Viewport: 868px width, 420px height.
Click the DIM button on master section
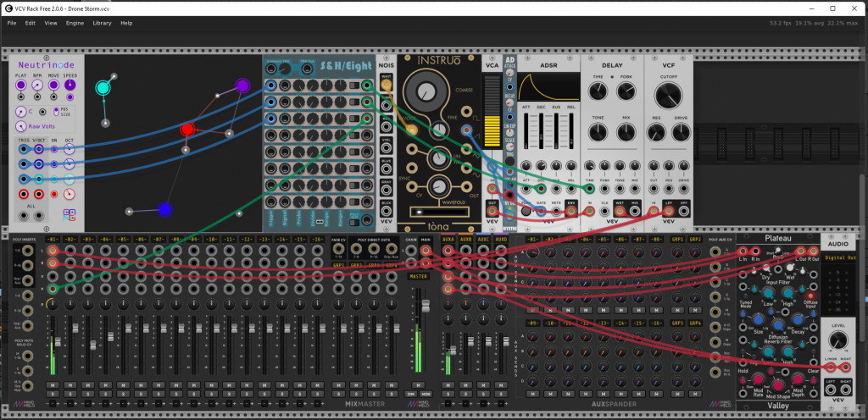(x=411, y=394)
